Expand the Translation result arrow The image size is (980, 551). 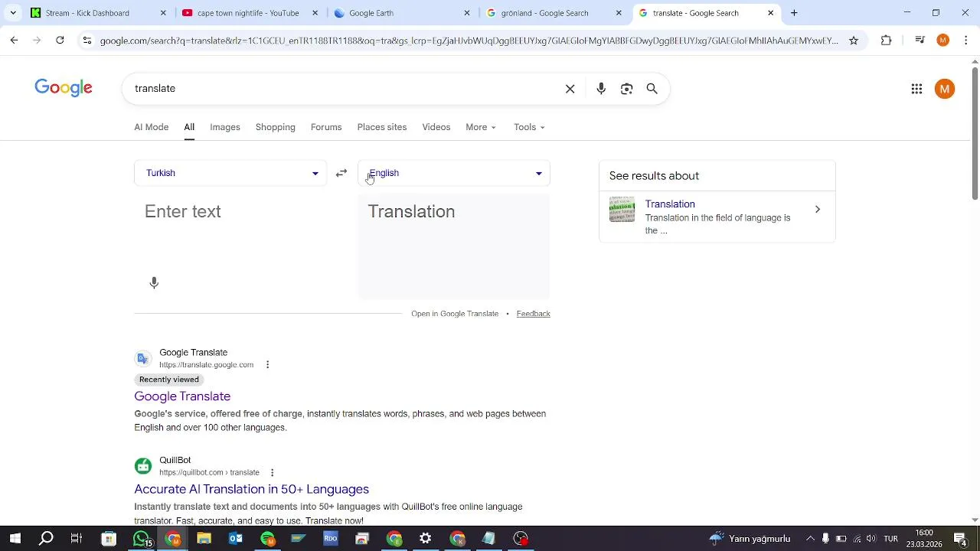[x=817, y=210]
